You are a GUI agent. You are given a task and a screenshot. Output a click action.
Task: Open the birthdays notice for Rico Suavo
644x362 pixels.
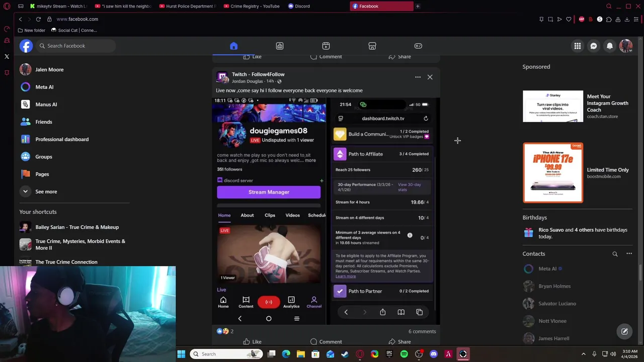tap(578, 233)
